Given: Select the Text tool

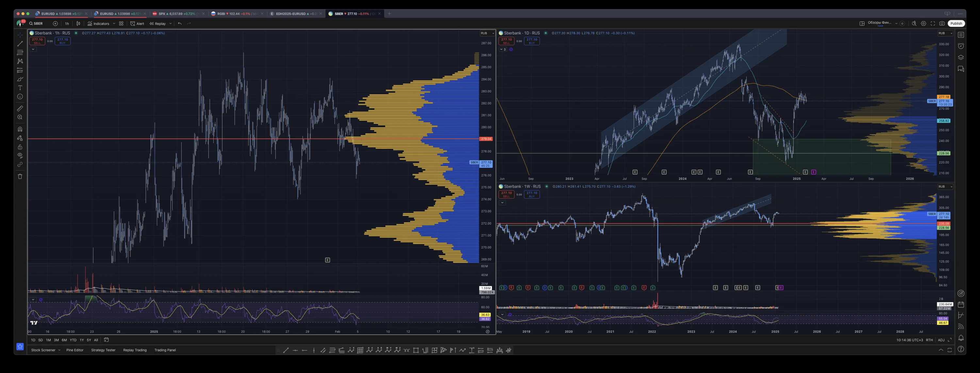Looking at the screenshot, I should [x=20, y=88].
